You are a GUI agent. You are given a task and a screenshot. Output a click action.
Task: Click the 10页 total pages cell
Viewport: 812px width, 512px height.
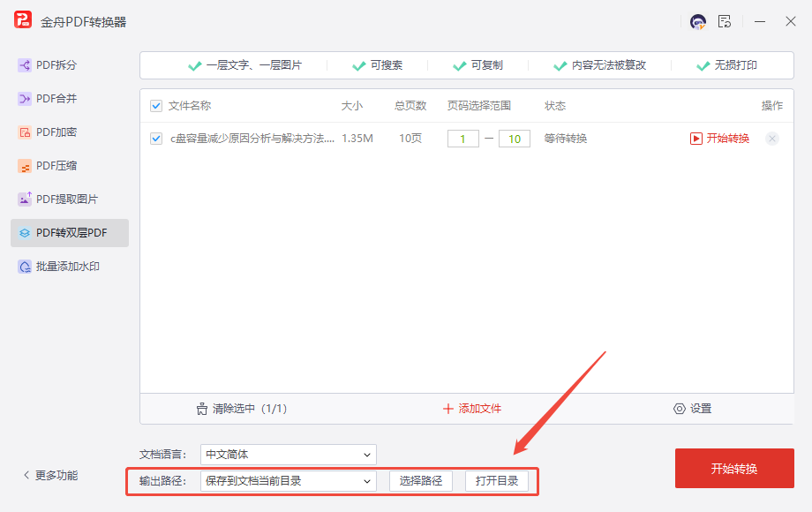[x=410, y=139]
